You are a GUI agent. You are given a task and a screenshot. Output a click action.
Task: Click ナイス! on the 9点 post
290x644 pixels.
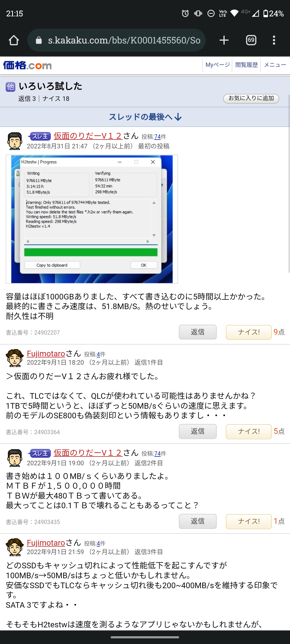pos(249,332)
